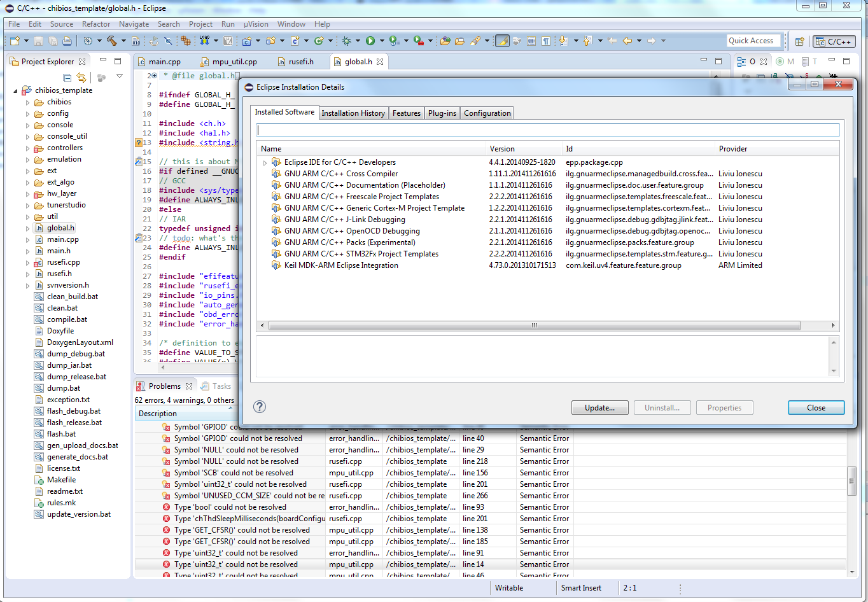Image resolution: width=868 pixels, height=602 pixels.
Task: Click the installed software horizontal scrollbar
Action: tap(534, 325)
